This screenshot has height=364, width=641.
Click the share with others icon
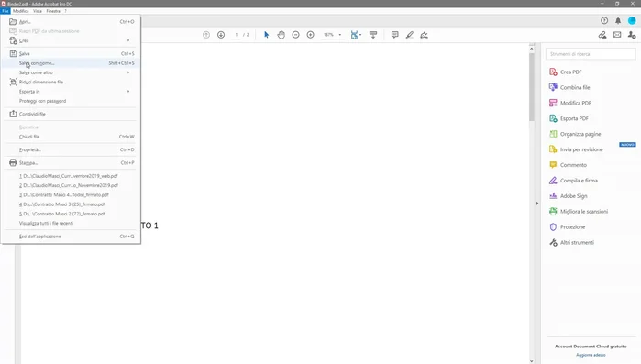(632, 35)
